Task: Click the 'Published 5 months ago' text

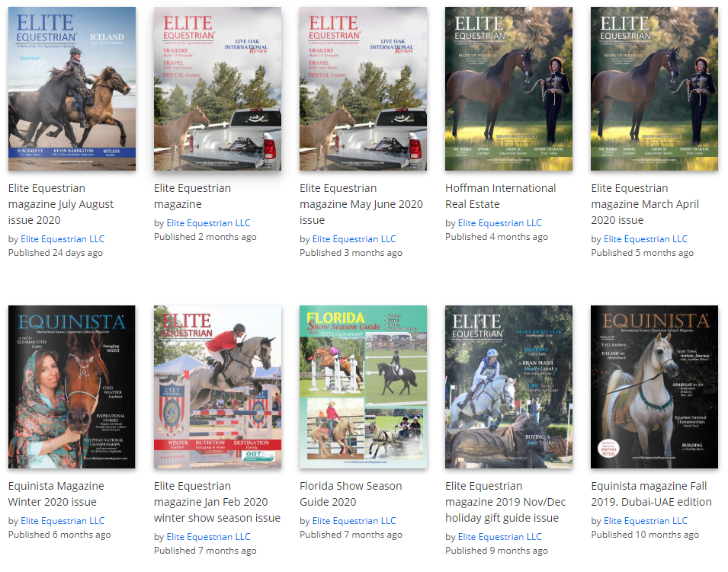Action: point(642,253)
